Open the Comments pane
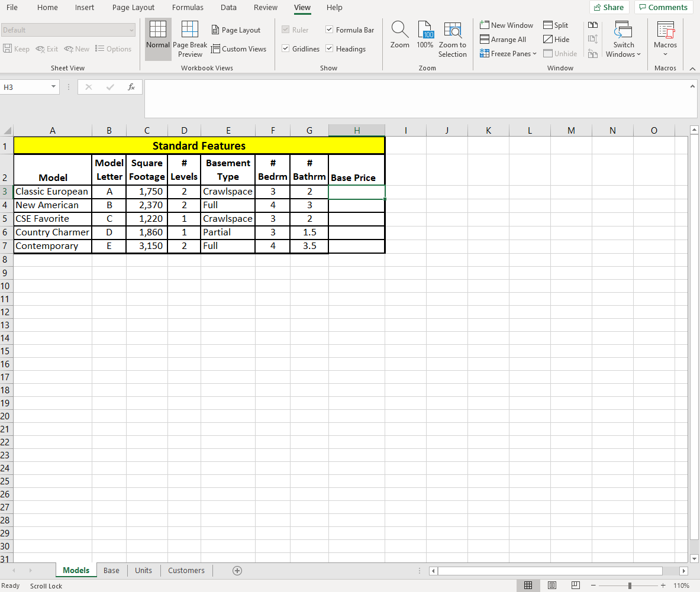The image size is (700, 592). tap(663, 7)
